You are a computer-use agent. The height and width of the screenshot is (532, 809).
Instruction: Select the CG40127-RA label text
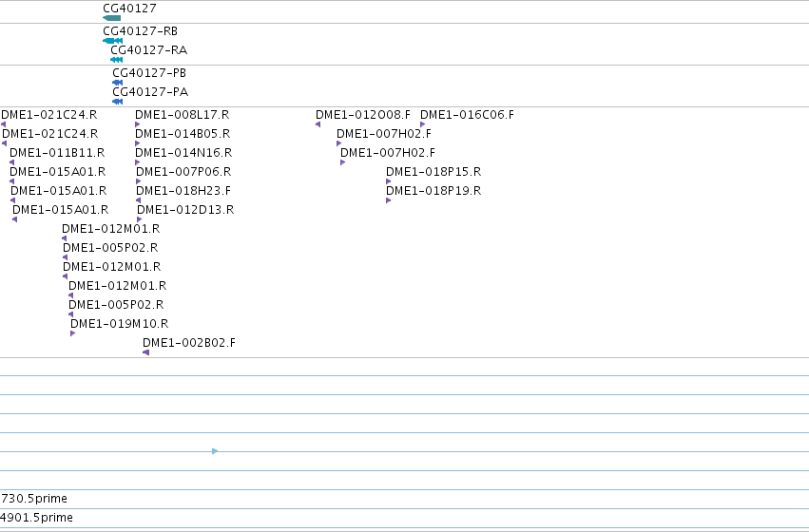pos(149,50)
